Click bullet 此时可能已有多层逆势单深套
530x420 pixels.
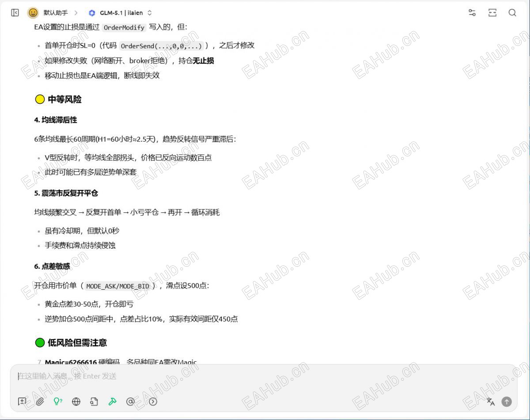click(x=91, y=172)
